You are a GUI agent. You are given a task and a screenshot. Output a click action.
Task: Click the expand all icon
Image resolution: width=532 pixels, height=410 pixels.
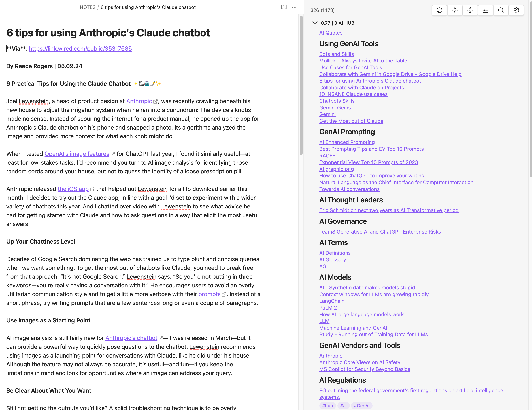pyautogui.click(x=470, y=10)
